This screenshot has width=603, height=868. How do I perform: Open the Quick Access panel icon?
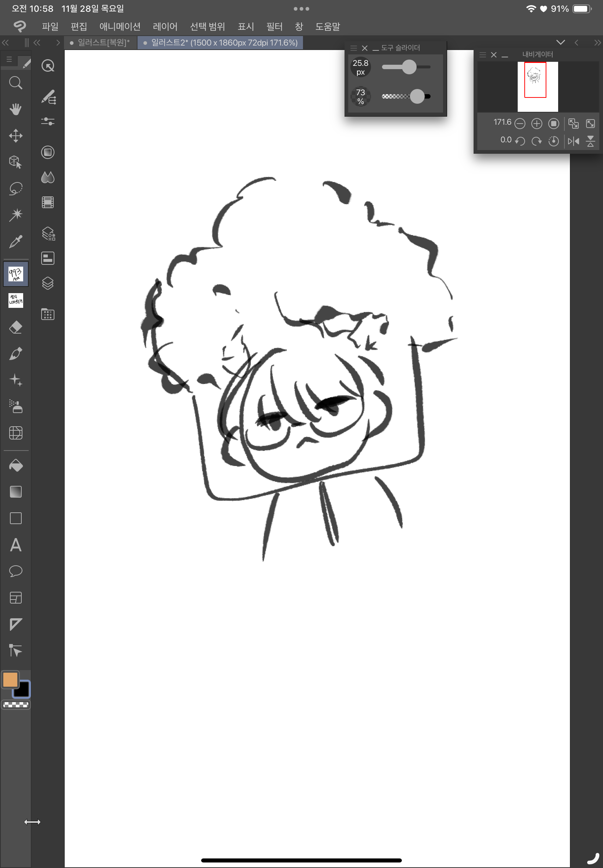click(x=47, y=66)
